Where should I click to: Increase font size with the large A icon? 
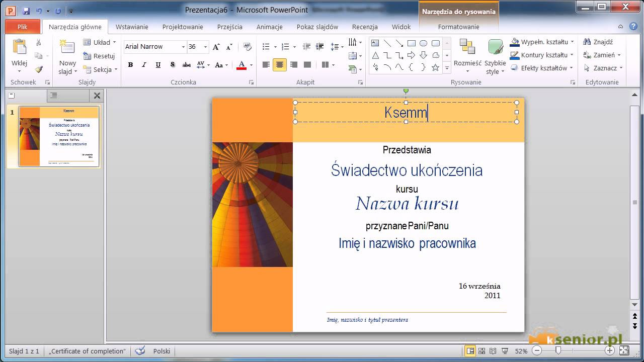tap(216, 47)
